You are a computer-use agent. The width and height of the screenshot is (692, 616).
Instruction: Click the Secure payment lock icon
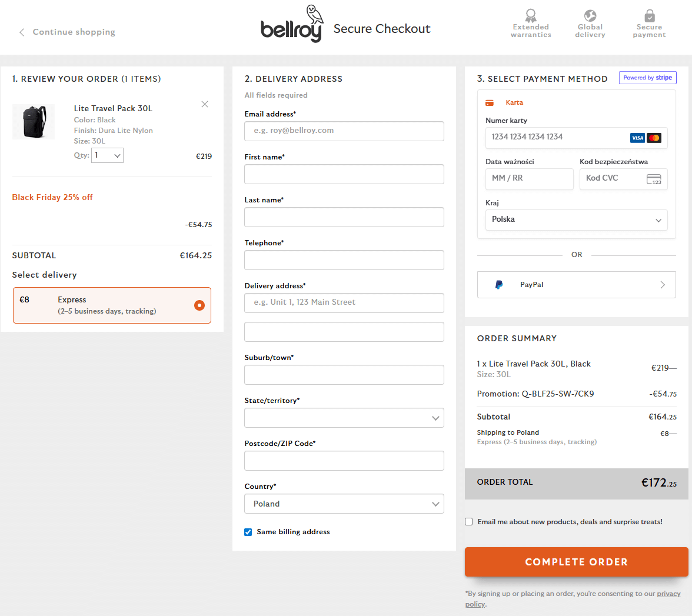pos(649,15)
